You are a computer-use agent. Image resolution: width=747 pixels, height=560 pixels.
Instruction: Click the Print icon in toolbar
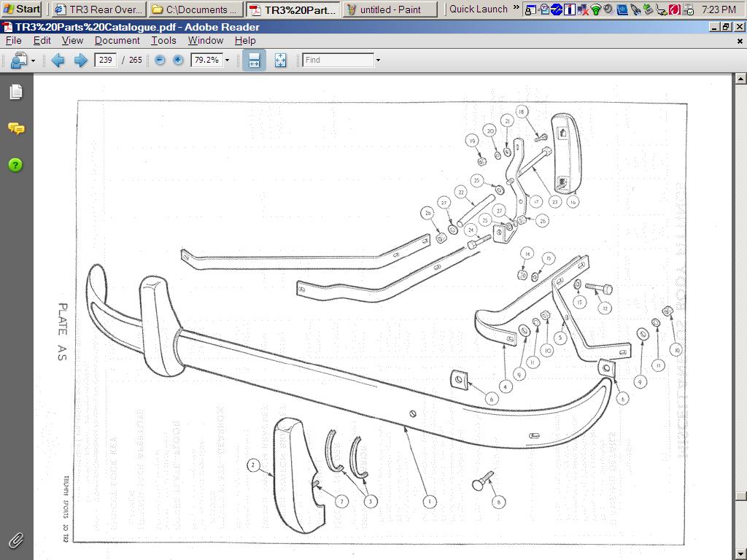(x=18, y=61)
